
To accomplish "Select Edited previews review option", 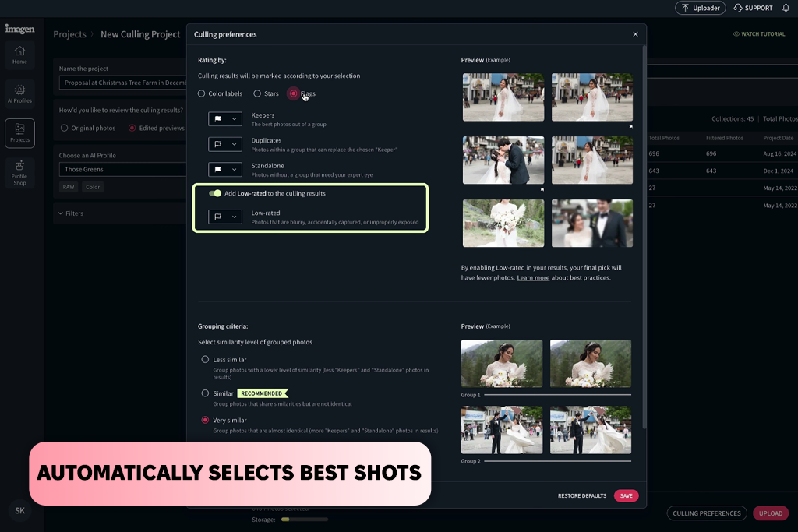I will click(157, 129).
